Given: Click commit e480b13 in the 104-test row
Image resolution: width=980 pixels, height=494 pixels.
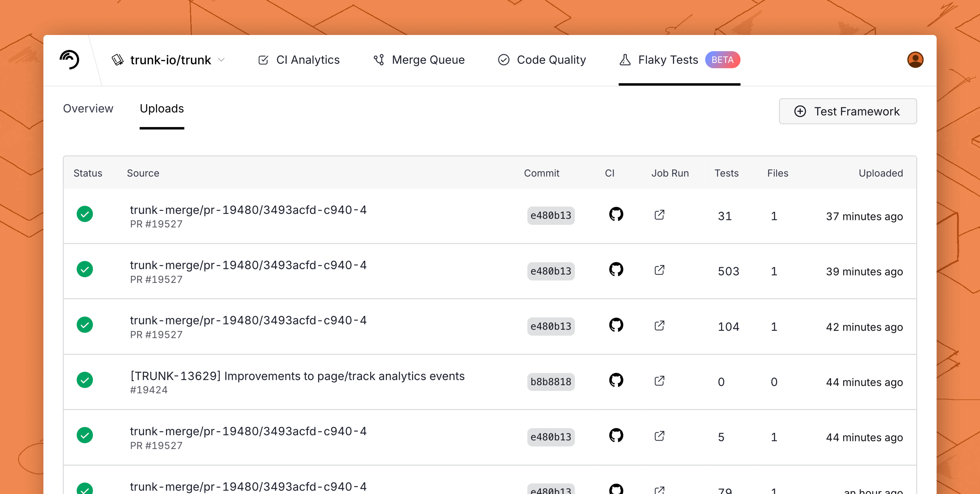Looking at the screenshot, I should click(551, 326).
